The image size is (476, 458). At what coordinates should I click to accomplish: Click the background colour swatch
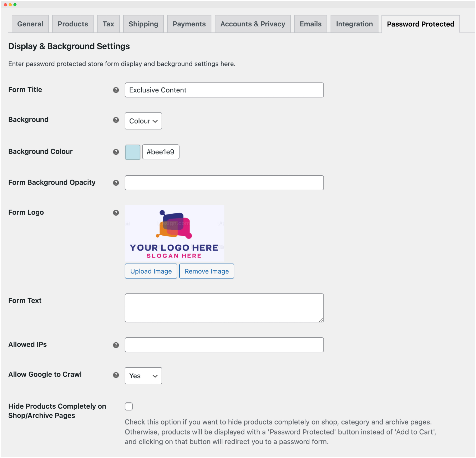[x=132, y=152]
